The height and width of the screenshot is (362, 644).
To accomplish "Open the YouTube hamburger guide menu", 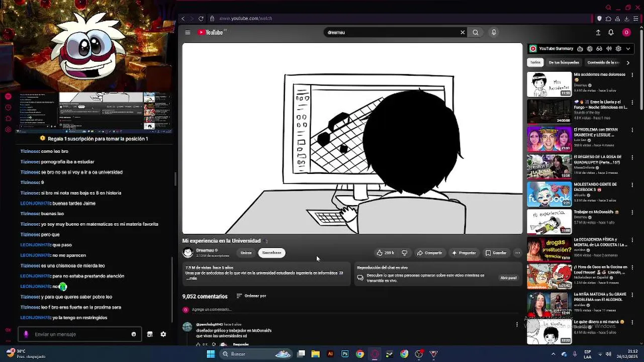I will coord(188,32).
